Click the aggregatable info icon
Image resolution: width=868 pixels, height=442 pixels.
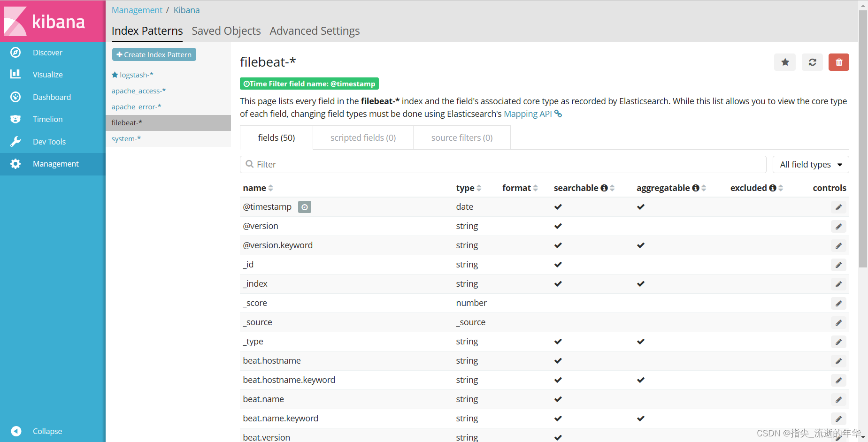tap(696, 188)
